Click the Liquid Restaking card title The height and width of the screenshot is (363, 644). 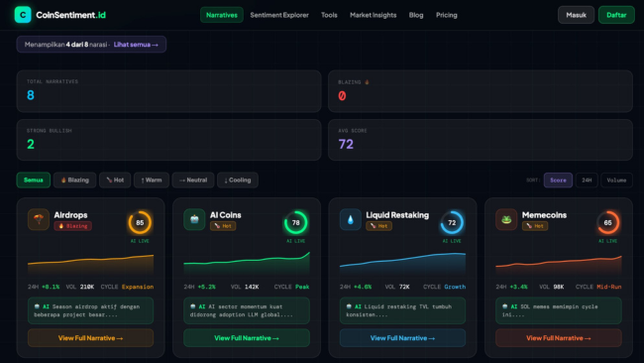[x=397, y=215]
